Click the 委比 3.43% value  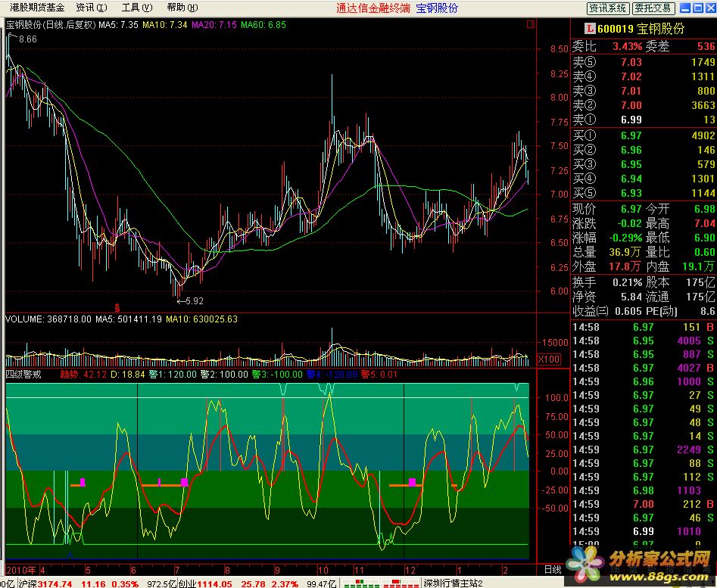click(x=628, y=46)
